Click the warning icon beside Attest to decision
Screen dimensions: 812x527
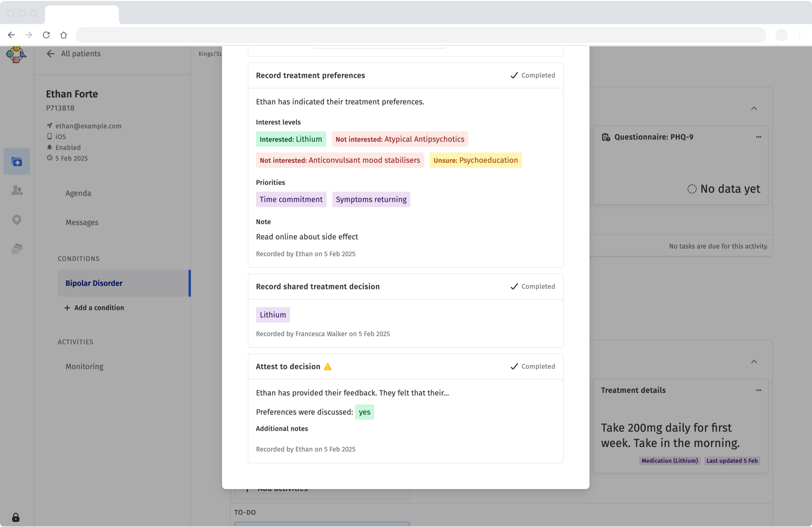tap(328, 366)
